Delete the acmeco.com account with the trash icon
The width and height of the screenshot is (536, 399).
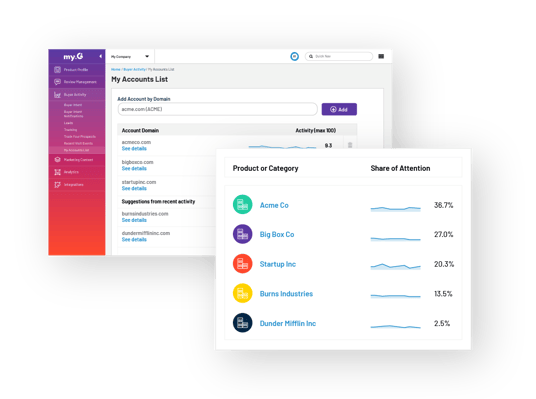[350, 145]
